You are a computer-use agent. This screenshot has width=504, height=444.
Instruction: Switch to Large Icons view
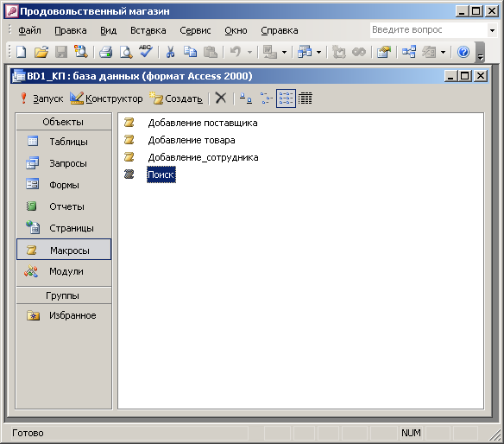246,98
